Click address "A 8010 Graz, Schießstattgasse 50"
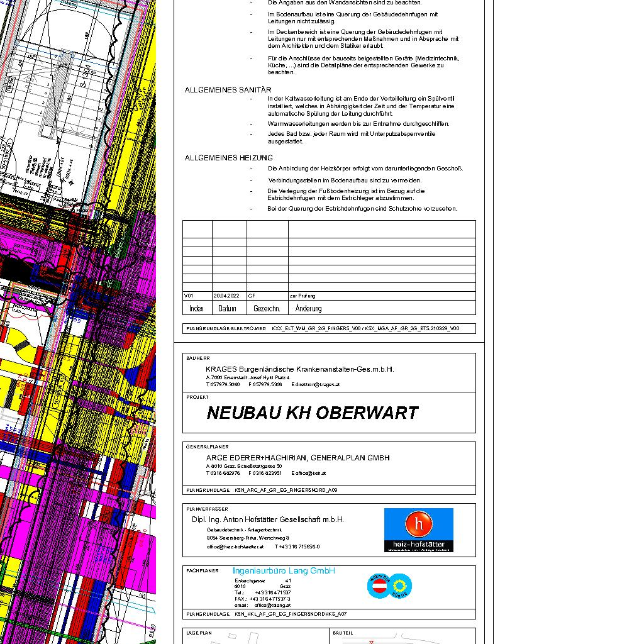644x644 pixels. tap(244, 466)
